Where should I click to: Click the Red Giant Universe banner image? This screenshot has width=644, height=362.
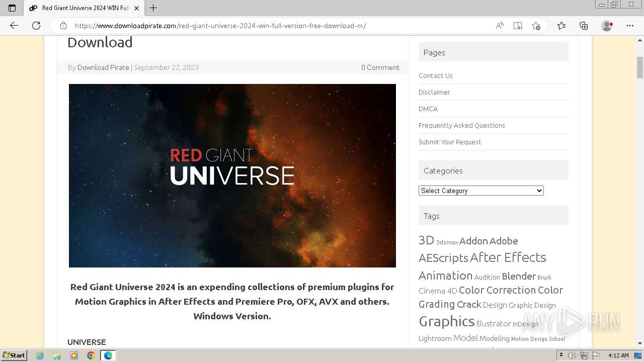232,175
